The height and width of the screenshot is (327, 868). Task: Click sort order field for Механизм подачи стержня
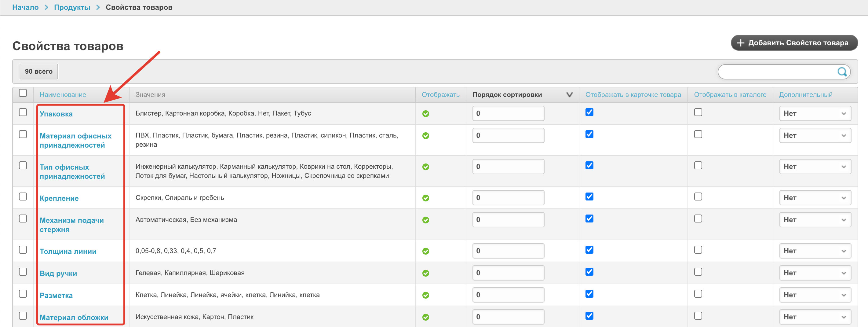[508, 219]
